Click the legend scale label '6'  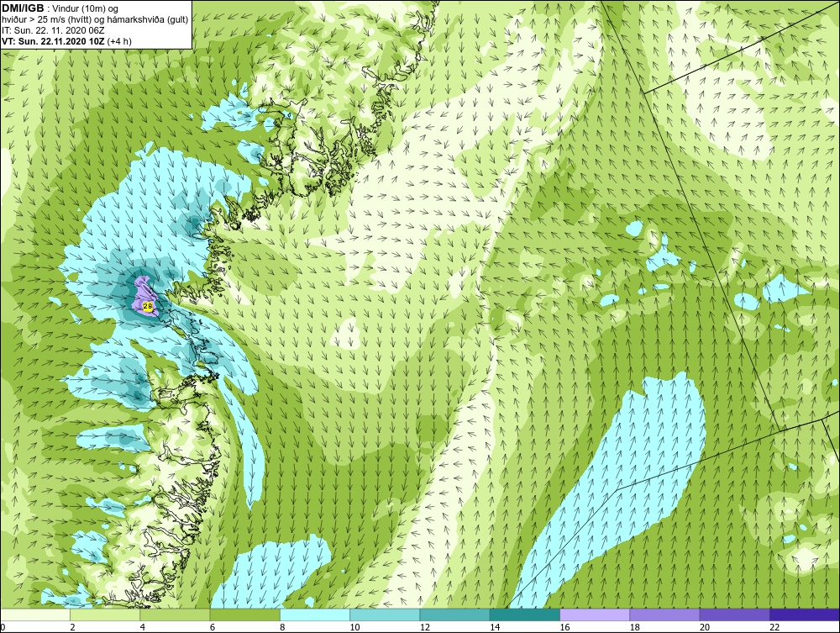point(213,628)
